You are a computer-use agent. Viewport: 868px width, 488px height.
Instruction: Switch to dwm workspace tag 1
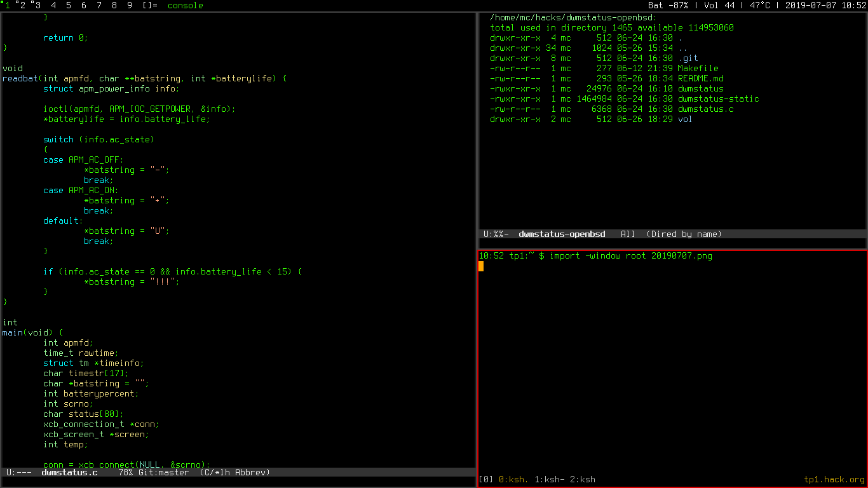click(8, 6)
